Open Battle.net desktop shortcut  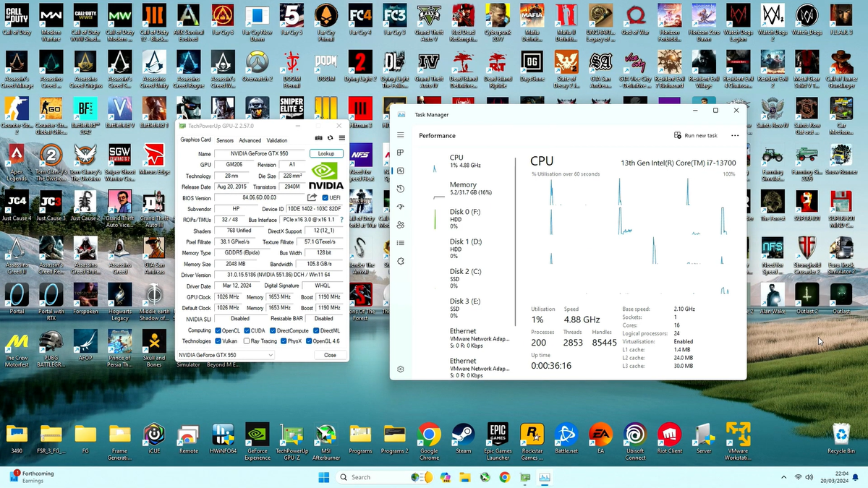click(x=566, y=438)
